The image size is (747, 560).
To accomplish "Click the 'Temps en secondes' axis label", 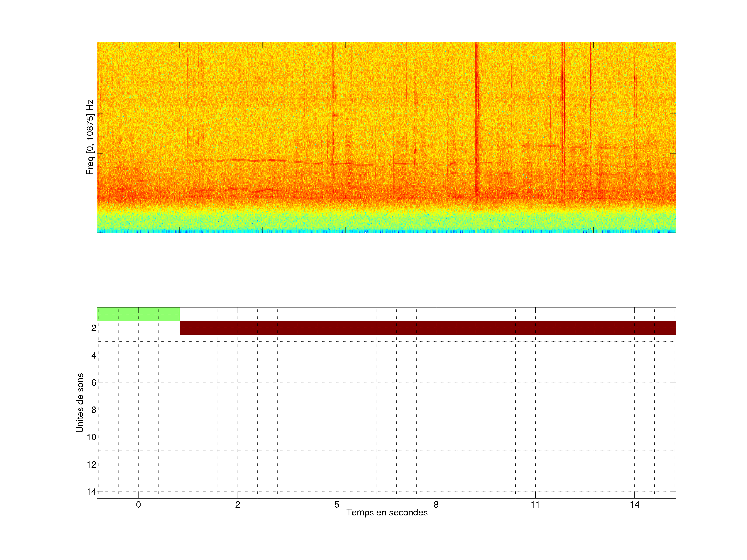I will (x=387, y=512).
